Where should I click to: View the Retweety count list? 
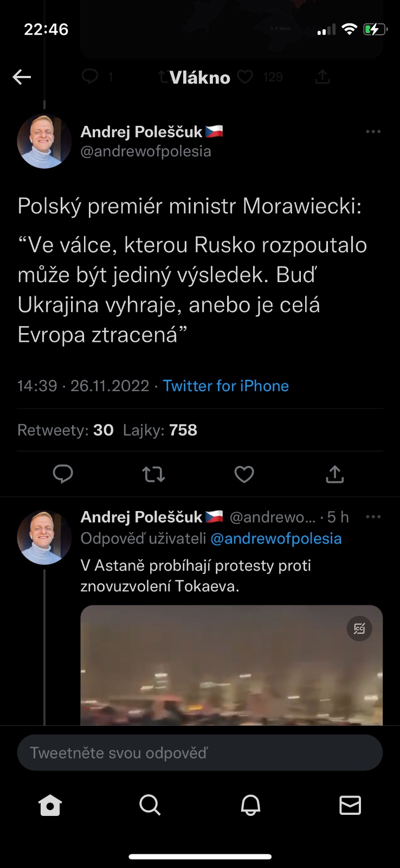tap(66, 430)
